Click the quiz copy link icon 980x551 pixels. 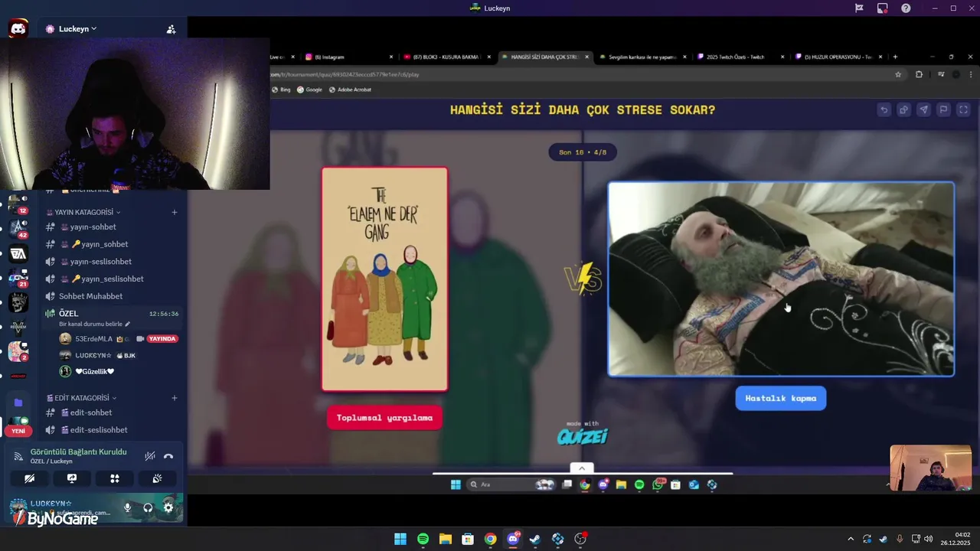pos(903,110)
